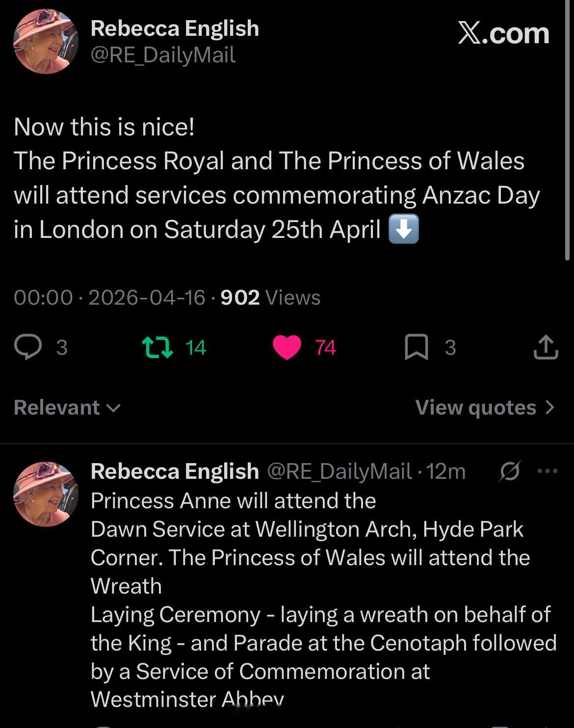Click the repost count 14
This screenshot has width=574, height=728.
pos(196,347)
